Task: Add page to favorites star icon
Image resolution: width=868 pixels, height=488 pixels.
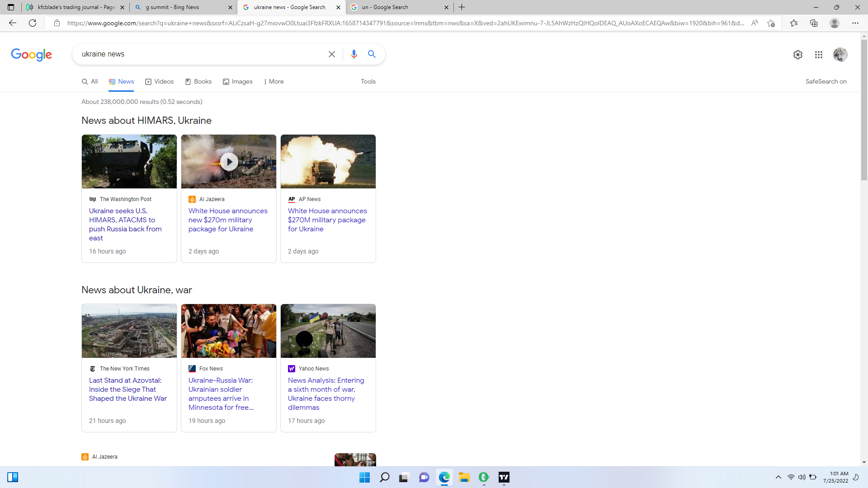Action: [771, 23]
